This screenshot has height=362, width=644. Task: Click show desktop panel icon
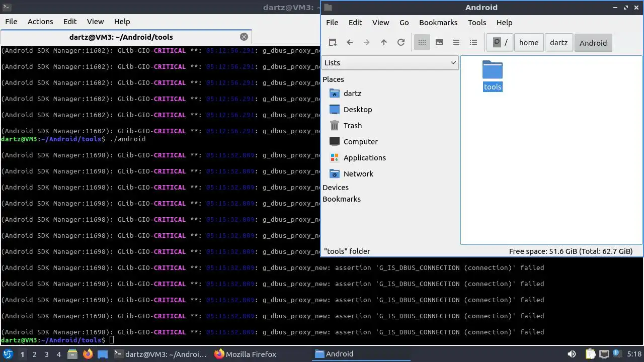click(x=103, y=354)
